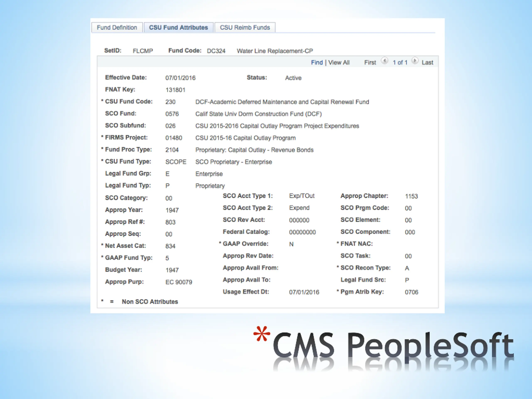Open the Fund Definition tab
Viewport: 532px width, 399px height.
click(x=117, y=27)
